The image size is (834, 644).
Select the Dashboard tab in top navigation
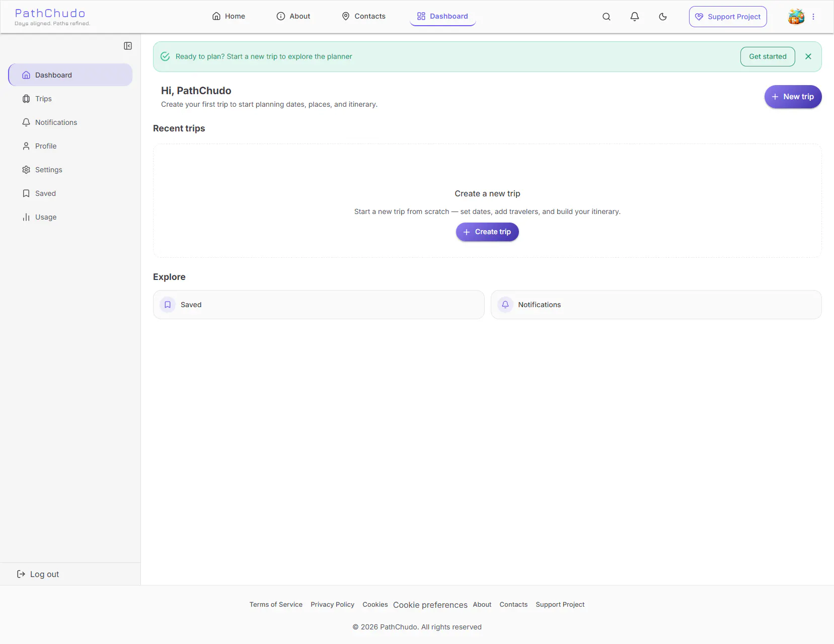443,16
